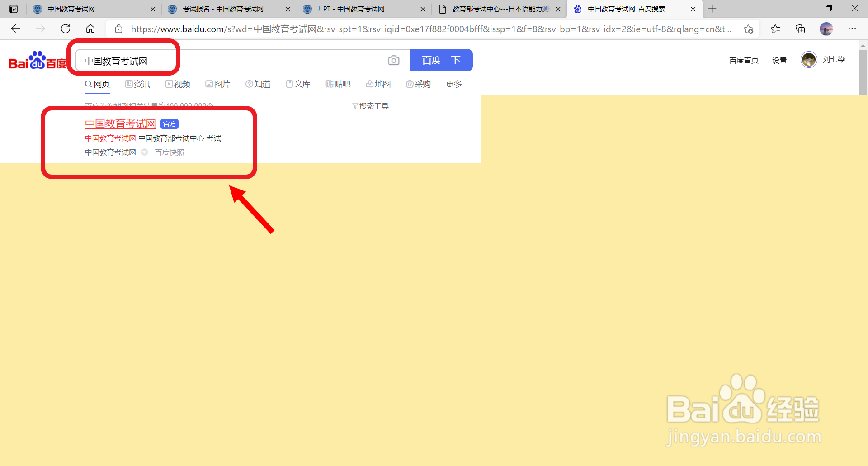Reload the page with refresh icon
The width and height of the screenshot is (868, 466).
pyautogui.click(x=66, y=29)
